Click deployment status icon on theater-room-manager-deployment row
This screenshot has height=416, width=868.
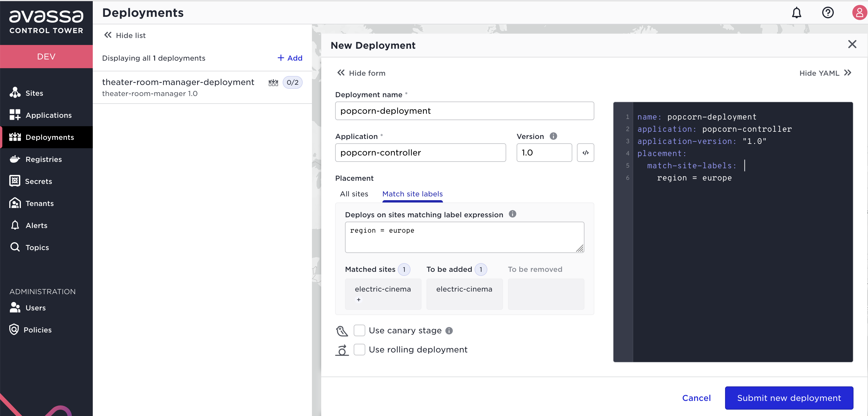click(x=273, y=83)
